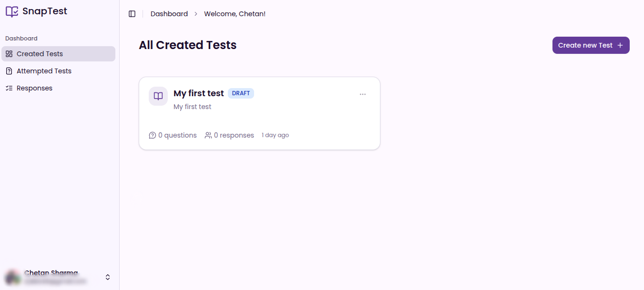Click the Attempted Tests question icon

coord(9,71)
